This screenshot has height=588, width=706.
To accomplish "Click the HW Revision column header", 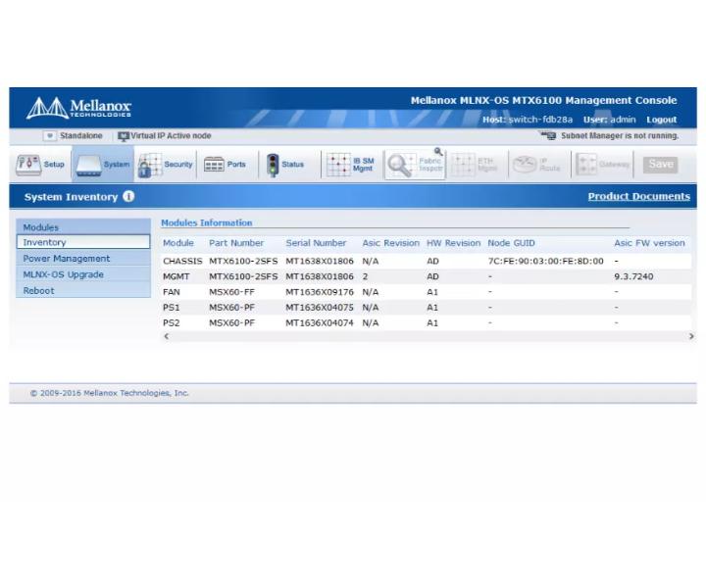I will click(x=453, y=243).
